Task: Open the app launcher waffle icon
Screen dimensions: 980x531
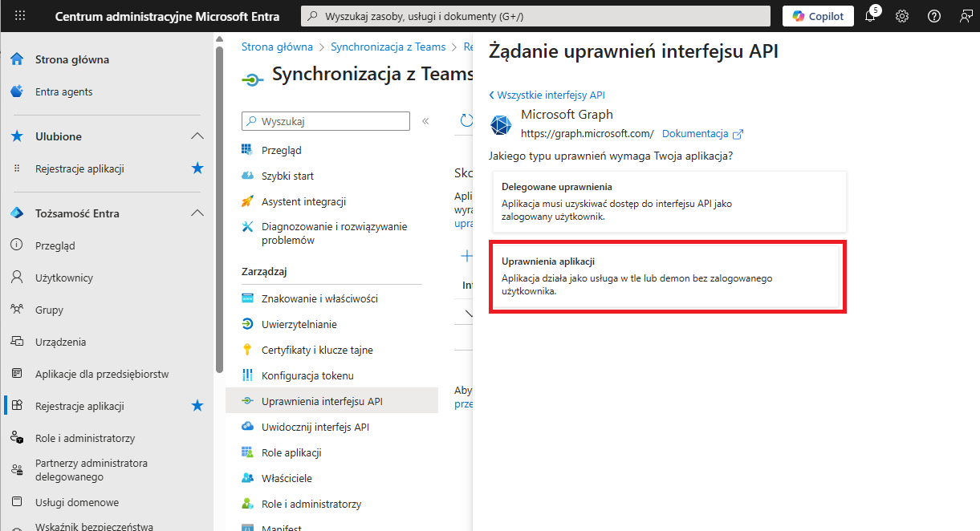Action: (x=20, y=16)
